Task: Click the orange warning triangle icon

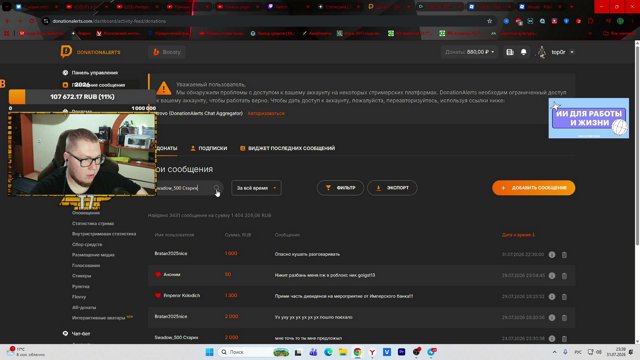Action: pyautogui.click(x=164, y=88)
